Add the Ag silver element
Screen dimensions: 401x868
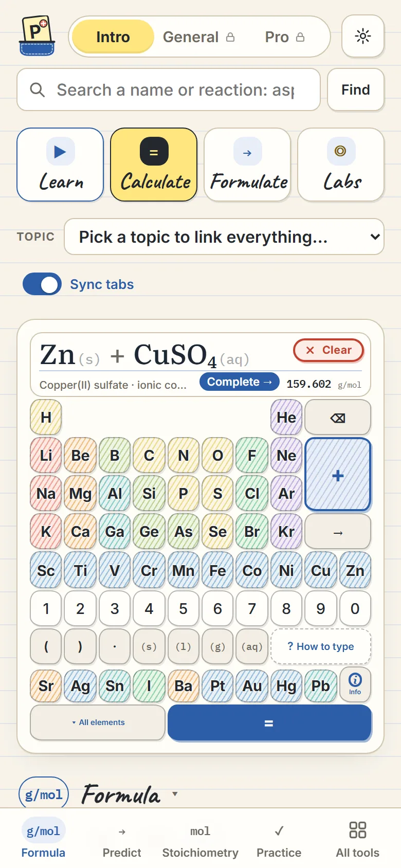80,686
